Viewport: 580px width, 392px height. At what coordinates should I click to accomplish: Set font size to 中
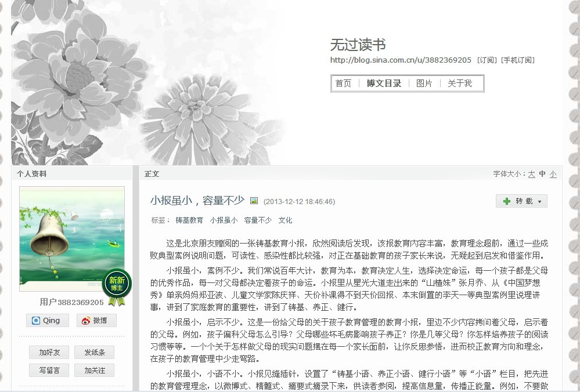pos(542,174)
